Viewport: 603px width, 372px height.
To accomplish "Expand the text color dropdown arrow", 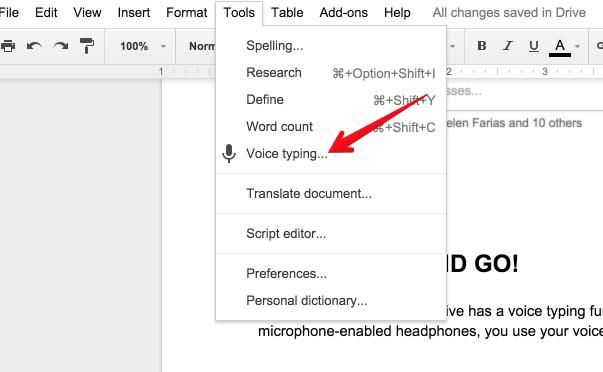I will pos(577,47).
